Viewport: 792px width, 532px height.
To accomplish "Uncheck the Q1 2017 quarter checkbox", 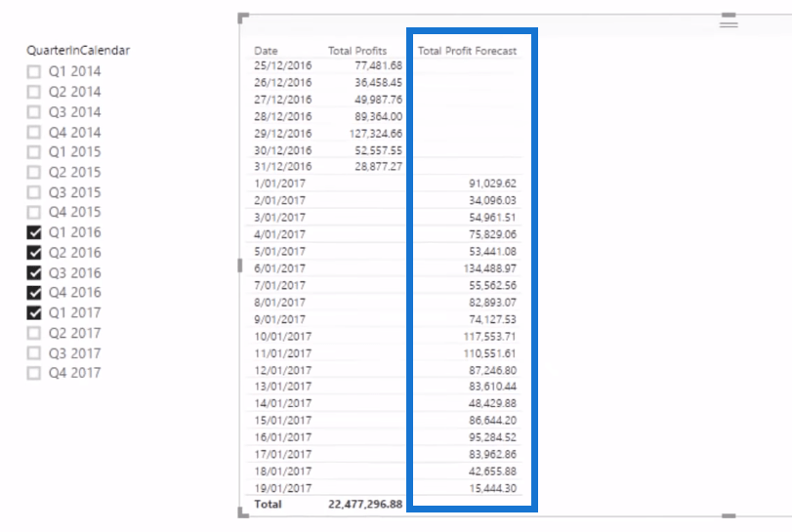I will [x=34, y=313].
